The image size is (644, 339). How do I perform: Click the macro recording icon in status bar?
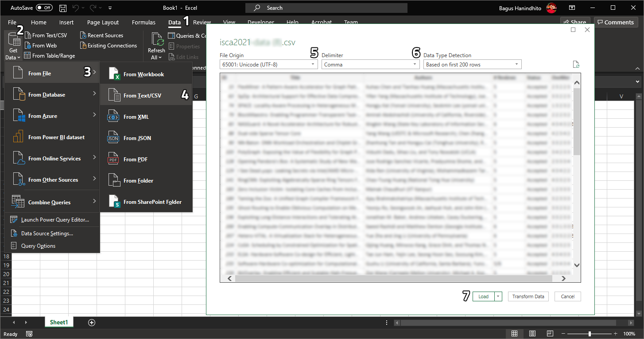coord(29,334)
